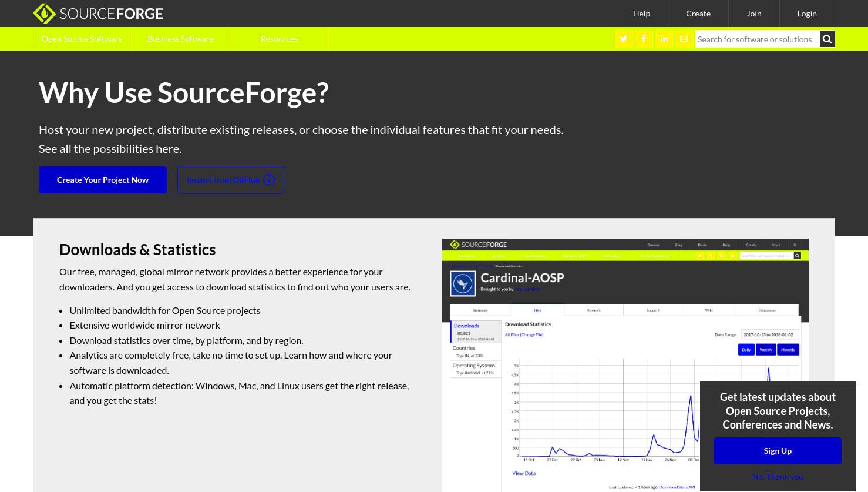Click 'Download statistics over time' bullet
The width and height of the screenshot is (868, 492).
(186, 340)
